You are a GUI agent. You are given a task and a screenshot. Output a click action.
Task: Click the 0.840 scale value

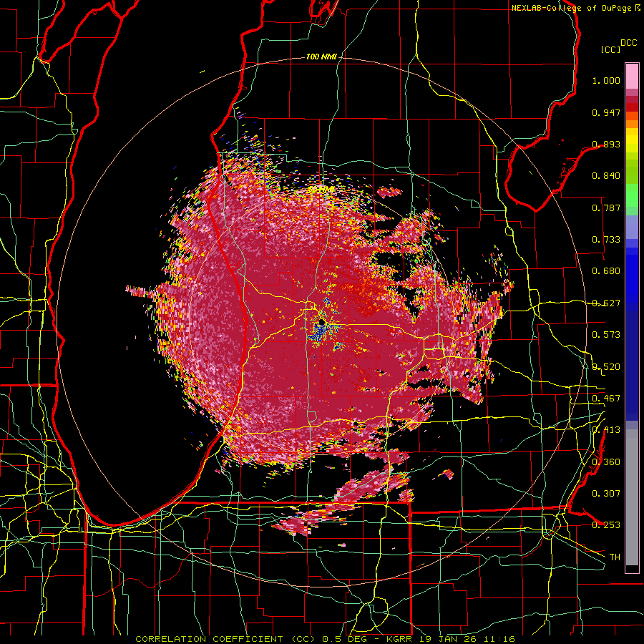pos(606,176)
